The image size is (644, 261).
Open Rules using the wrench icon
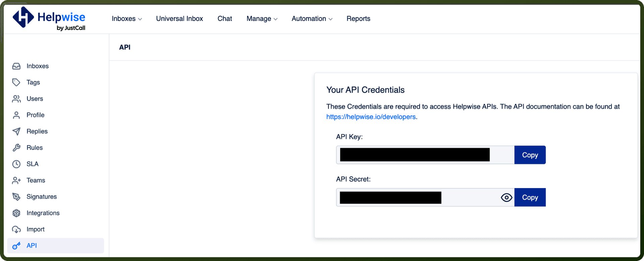point(16,148)
